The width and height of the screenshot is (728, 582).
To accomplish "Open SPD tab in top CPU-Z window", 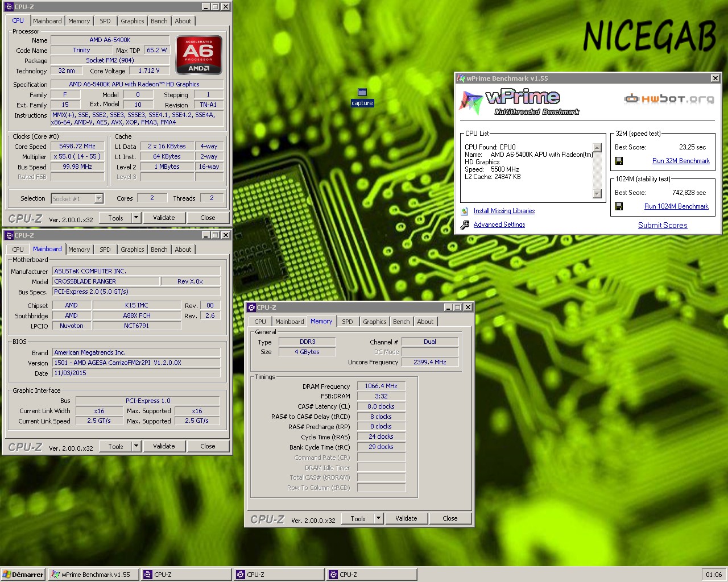I will point(105,21).
